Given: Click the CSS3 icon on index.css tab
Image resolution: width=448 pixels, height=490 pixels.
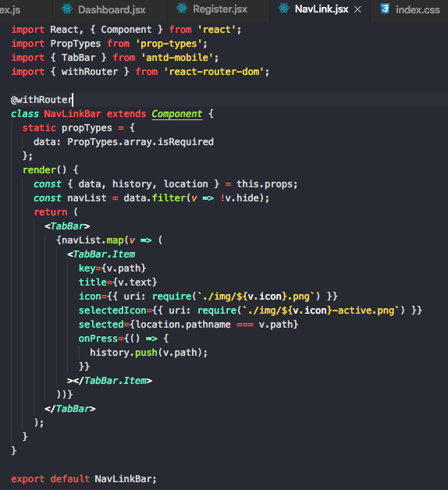Looking at the screenshot, I should click(385, 9).
